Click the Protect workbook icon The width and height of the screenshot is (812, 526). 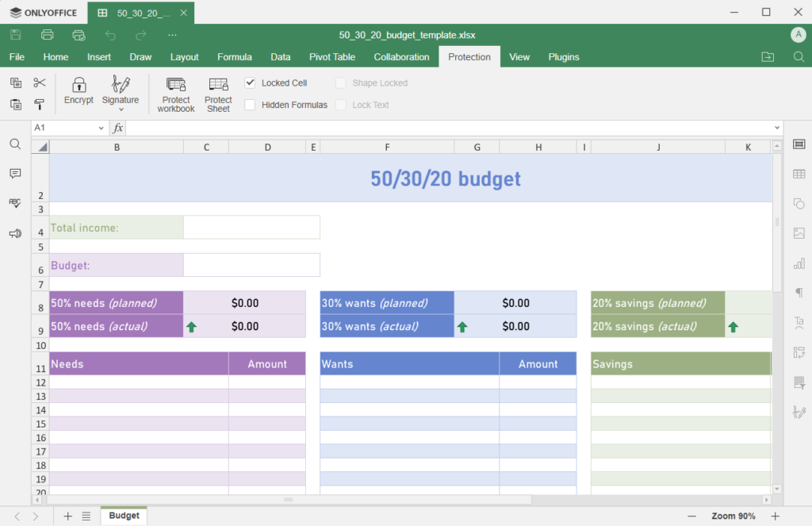[x=176, y=85]
